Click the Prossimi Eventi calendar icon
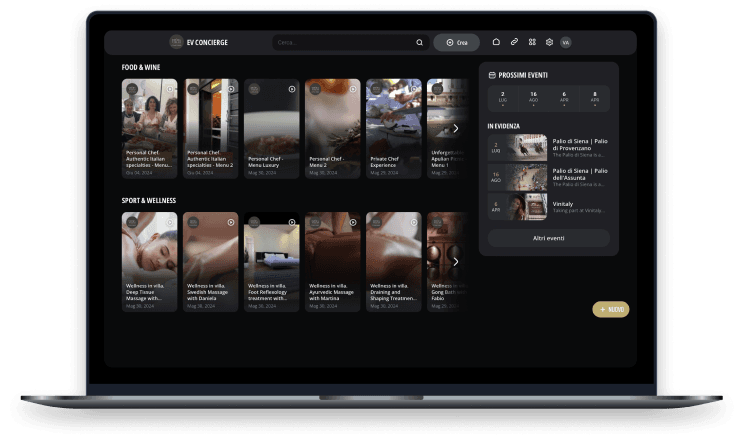Screen dimensions: 743x439 491,75
